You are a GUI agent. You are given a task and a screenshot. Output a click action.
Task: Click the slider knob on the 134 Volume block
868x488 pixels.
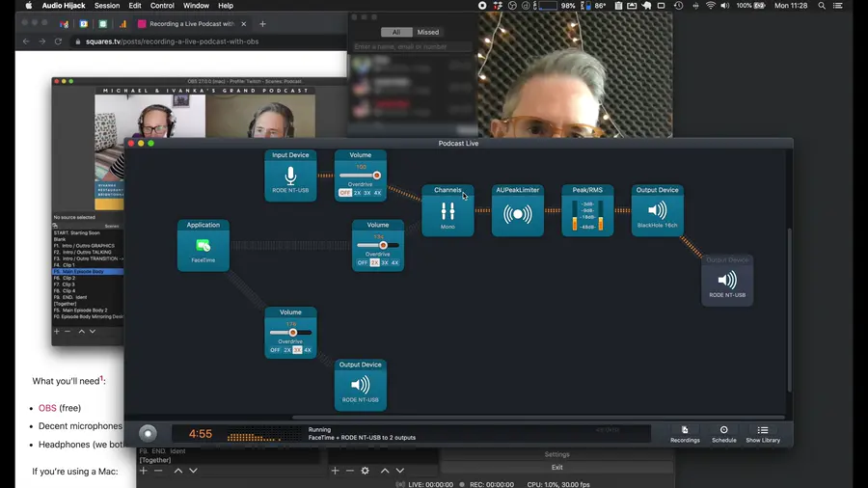383,245
